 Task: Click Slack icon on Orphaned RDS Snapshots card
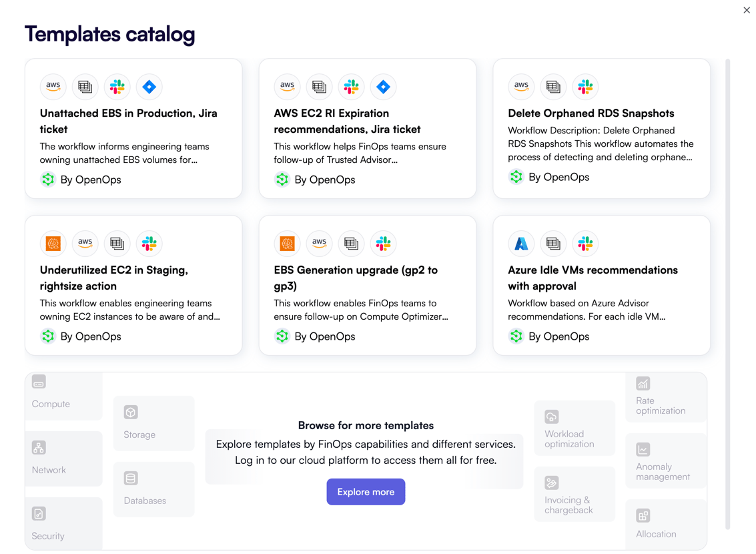[x=585, y=87]
